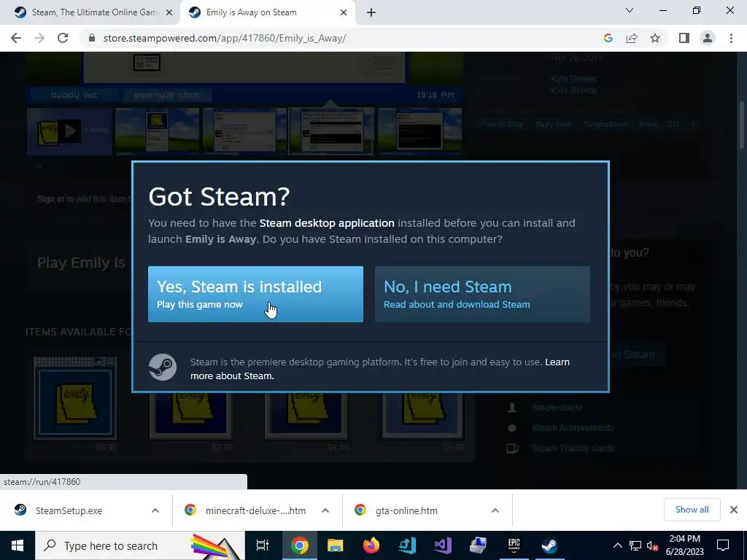Viewport: 747px width, 560px height.
Task: Open the notification center icon
Action: click(x=723, y=545)
